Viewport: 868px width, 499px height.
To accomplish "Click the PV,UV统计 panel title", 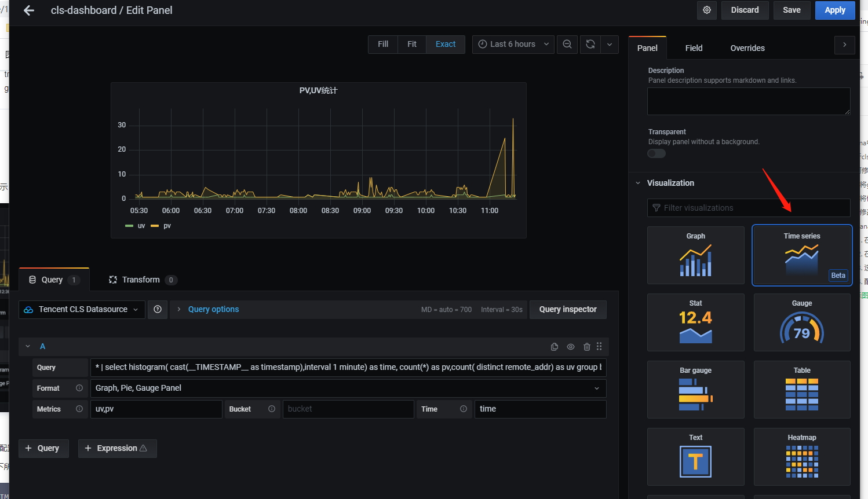I will coord(318,91).
